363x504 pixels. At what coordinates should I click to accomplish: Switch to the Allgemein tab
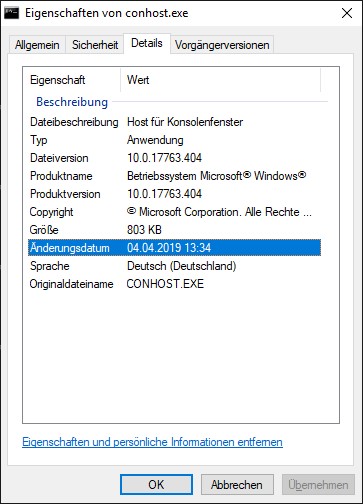[x=37, y=45]
